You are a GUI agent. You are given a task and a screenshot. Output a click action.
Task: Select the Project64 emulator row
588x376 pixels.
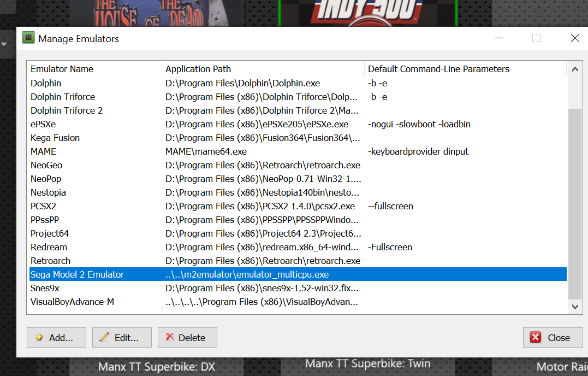click(x=298, y=234)
